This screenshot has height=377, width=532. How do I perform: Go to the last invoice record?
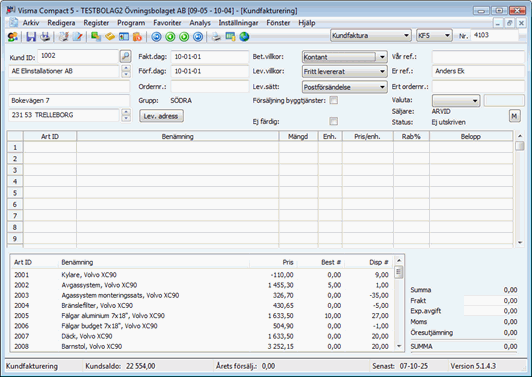pos(198,36)
